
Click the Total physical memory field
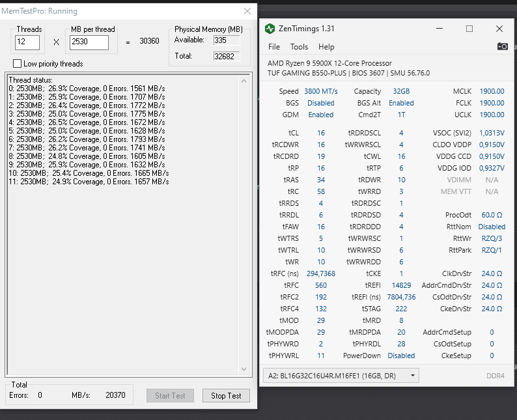227,57
